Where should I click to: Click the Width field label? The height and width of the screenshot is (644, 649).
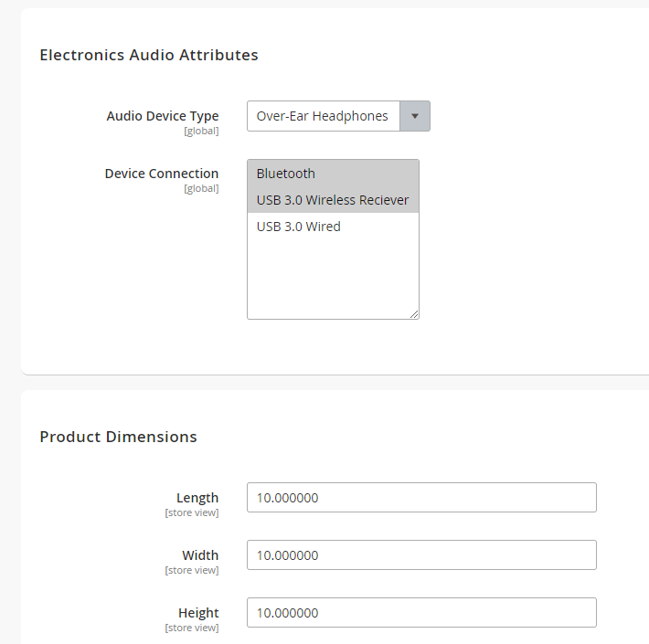coord(200,555)
